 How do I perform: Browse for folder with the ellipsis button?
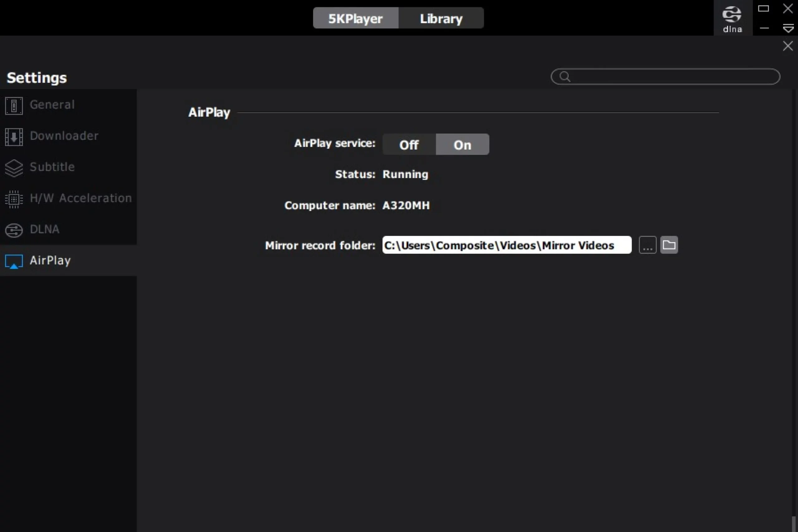[x=647, y=245]
